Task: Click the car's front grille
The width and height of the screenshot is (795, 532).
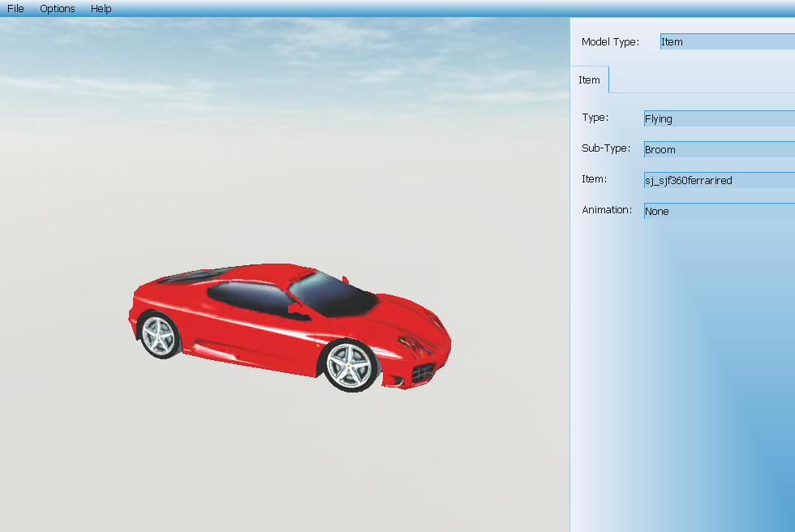Action: 423,373
